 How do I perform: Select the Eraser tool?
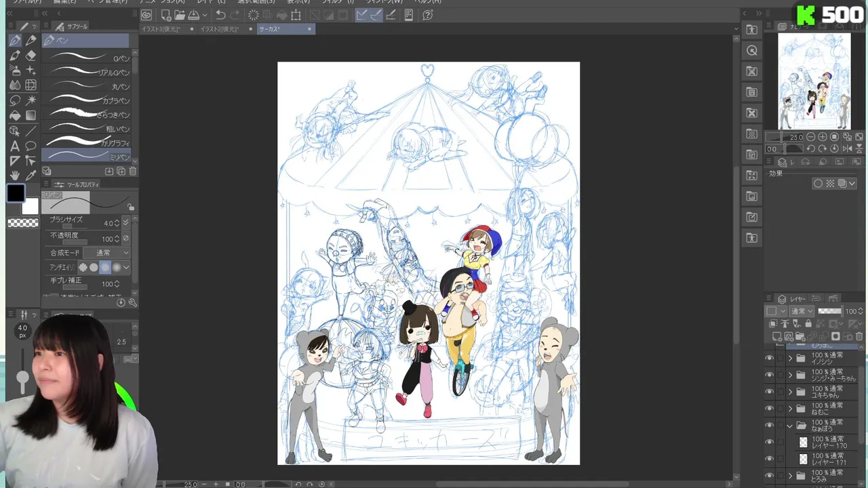point(31,56)
